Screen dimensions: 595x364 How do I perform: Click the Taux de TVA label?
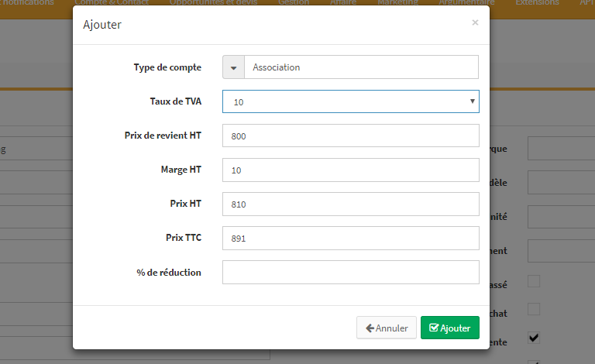(x=176, y=101)
